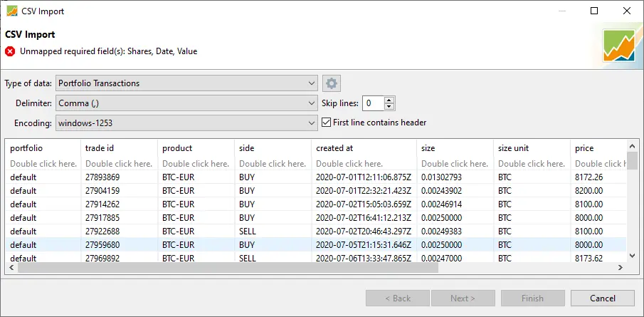The height and width of the screenshot is (317, 644).
Task: Click the size unit column header
Action: (532, 148)
